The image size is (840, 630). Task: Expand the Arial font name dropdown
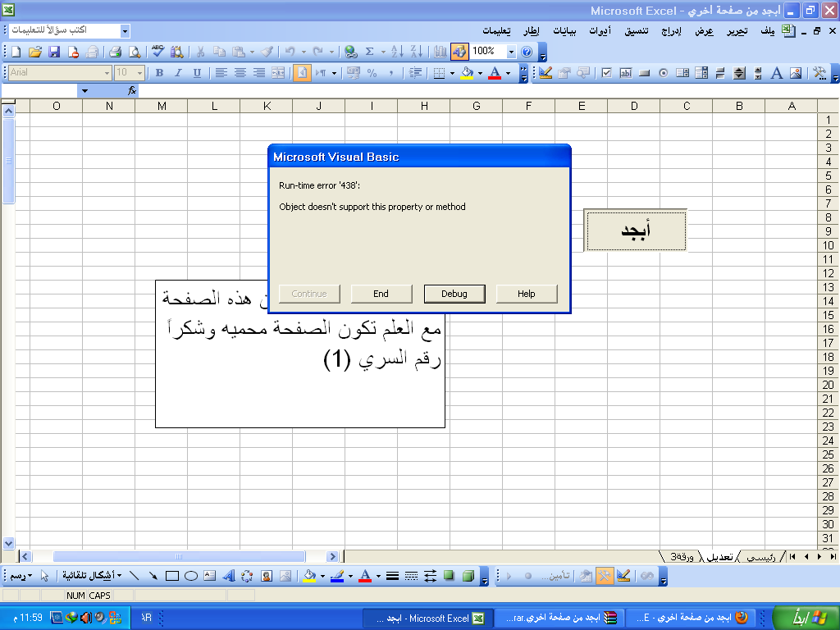[x=107, y=73]
